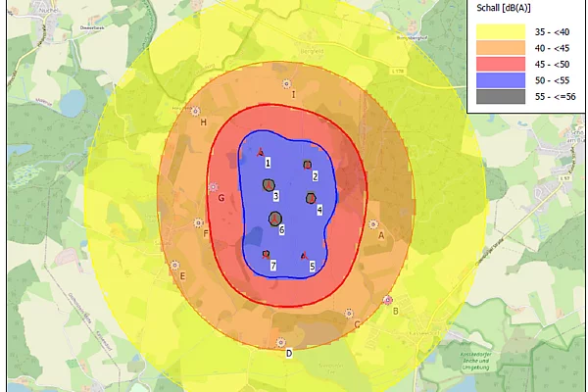Select turbine marker number 4
This screenshot has height=392, width=588.
[311, 197]
